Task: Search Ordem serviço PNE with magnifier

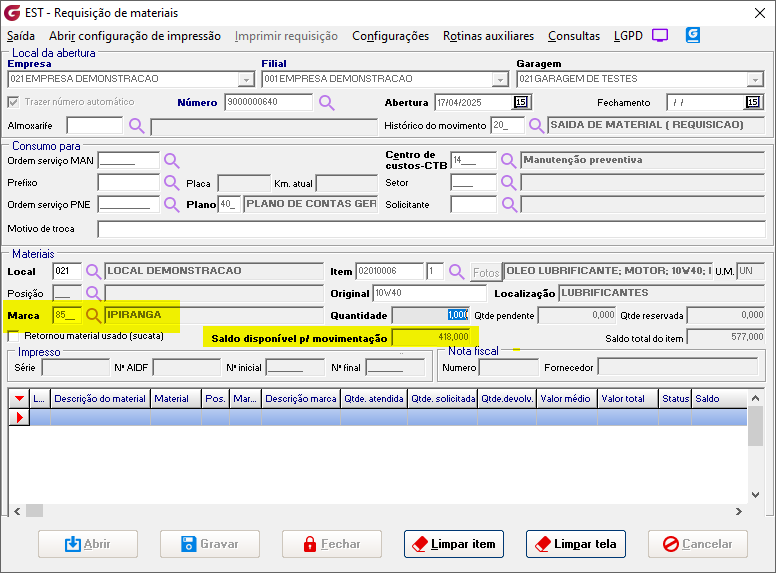Action: (172, 204)
